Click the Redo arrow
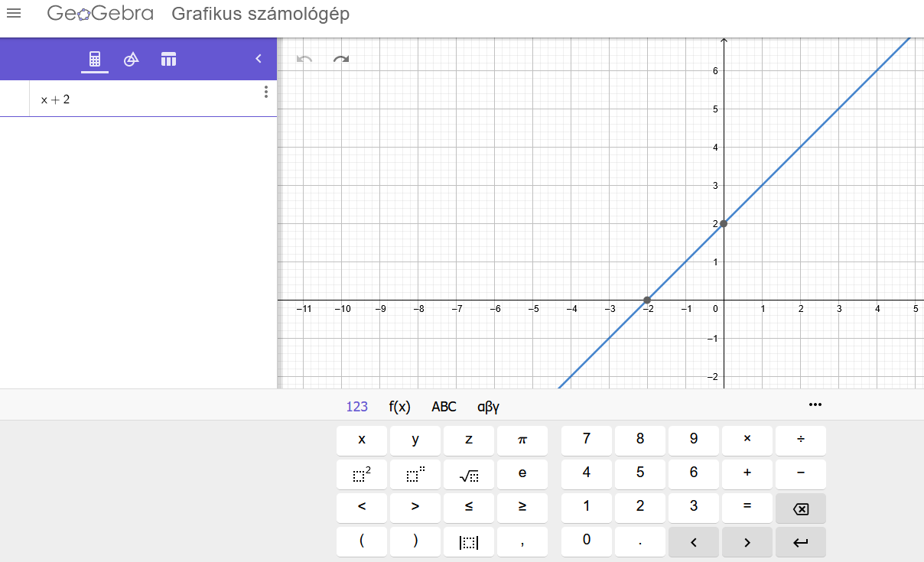This screenshot has height=562, width=924. point(340,59)
